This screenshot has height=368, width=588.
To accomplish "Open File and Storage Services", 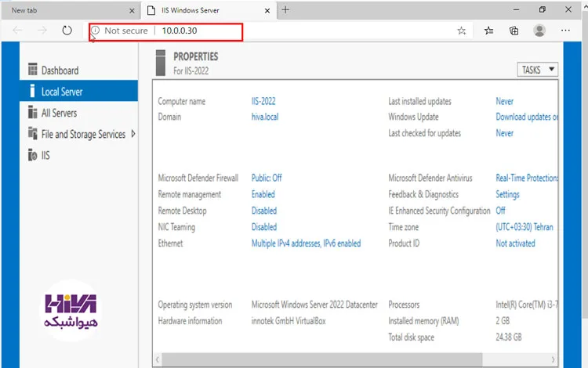I will pyautogui.click(x=83, y=134).
